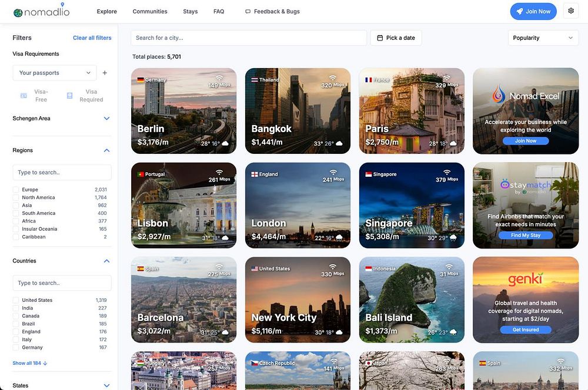Expand the States filter section
The width and height of the screenshot is (588, 390).
tap(106, 385)
